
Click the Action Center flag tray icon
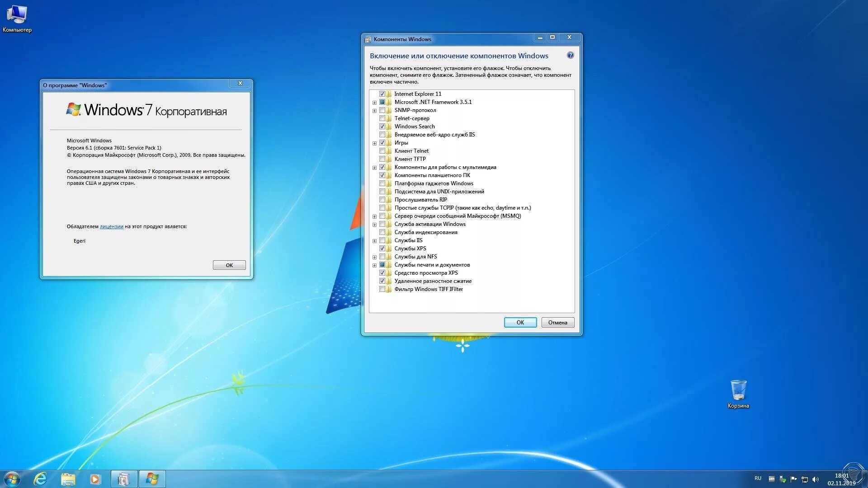coord(793,479)
